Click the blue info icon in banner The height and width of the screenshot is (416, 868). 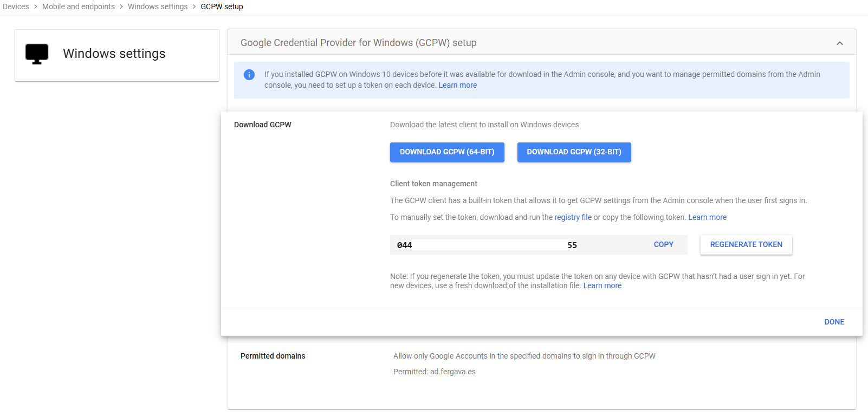click(x=249, y=75)
